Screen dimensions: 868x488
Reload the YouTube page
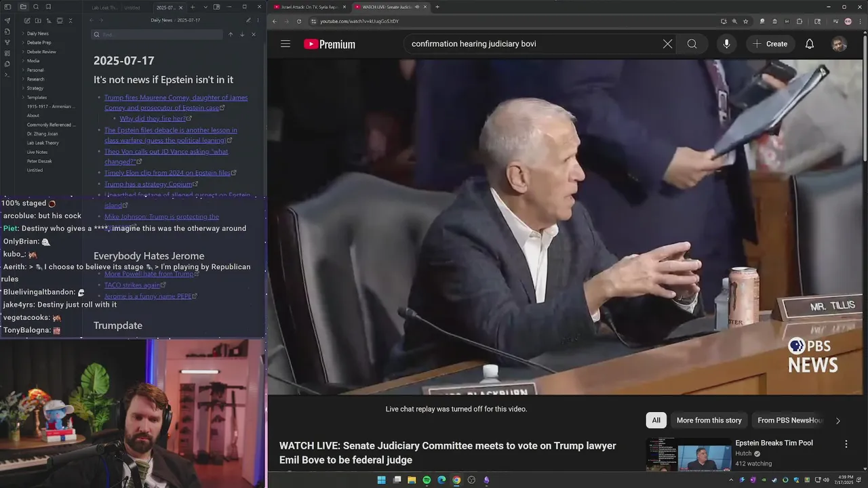pyautogui.click(x=299, y=21)
